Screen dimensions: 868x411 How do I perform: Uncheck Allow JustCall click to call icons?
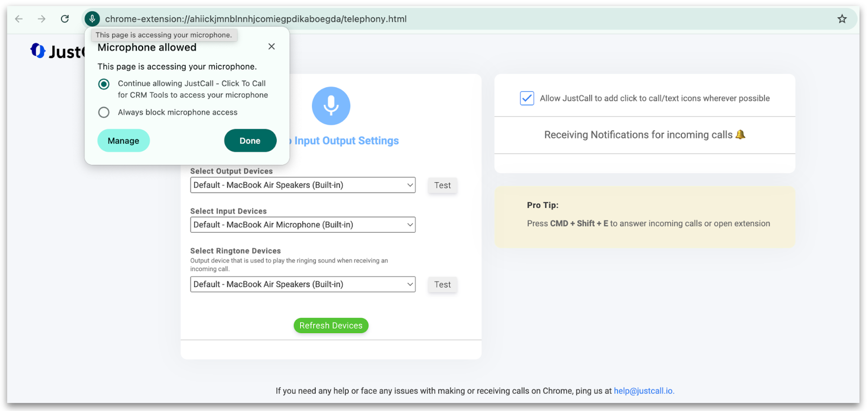(527, 98)
